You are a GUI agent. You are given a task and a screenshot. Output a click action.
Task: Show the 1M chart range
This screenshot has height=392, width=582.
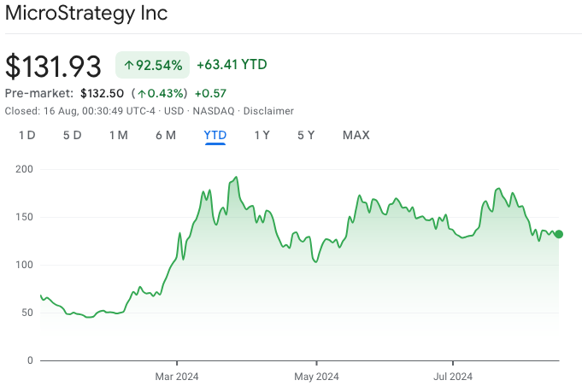[118, 135]
